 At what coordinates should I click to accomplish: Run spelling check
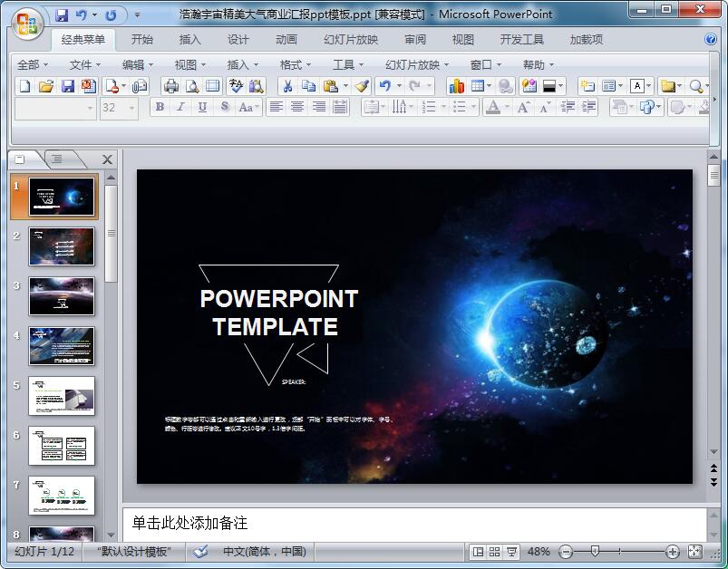point(236,86)
